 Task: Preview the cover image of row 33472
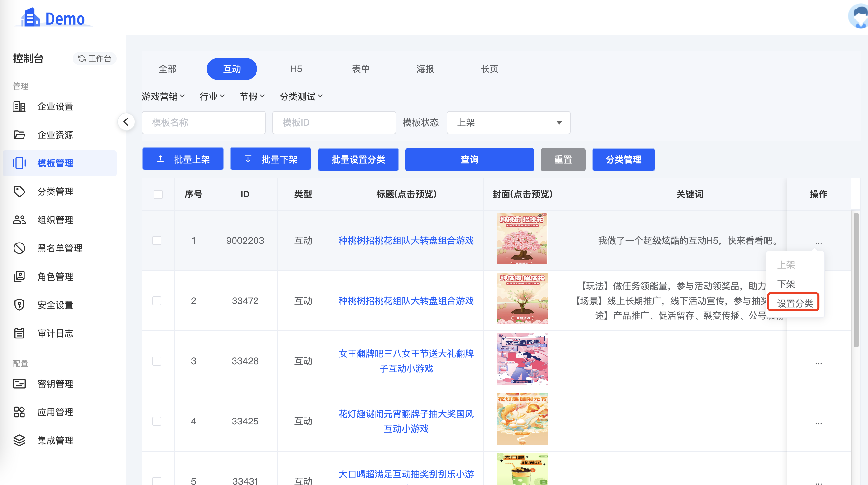click(522, 299)
